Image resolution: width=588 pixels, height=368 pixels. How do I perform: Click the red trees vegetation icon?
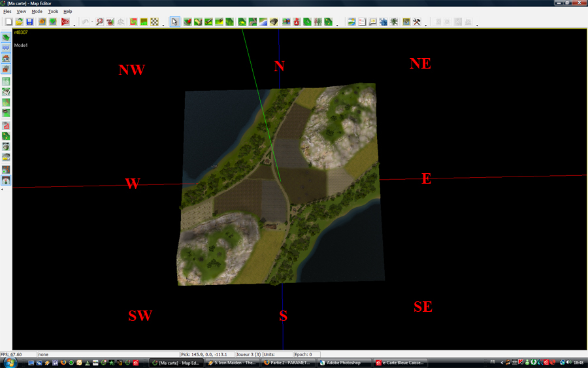[318, 22]
